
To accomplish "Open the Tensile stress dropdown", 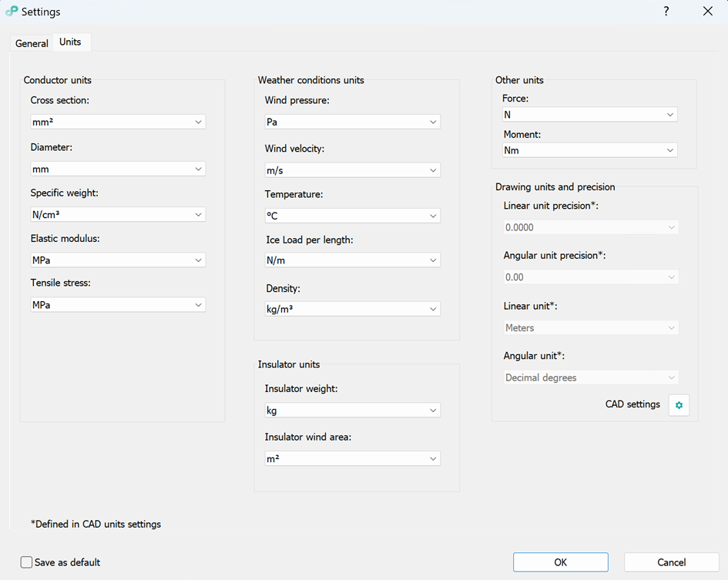I will pyautogui.click(x=117, y=305).
